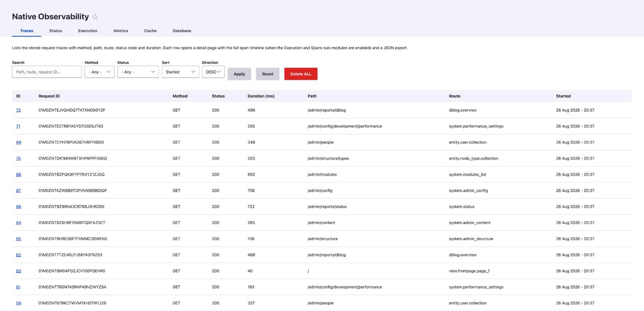This screenshot has height=311, width=644.
Task: Select request ID 01M0ZNTE2TRBYA5YD7GSE6JT43
Action: point(71,126)
